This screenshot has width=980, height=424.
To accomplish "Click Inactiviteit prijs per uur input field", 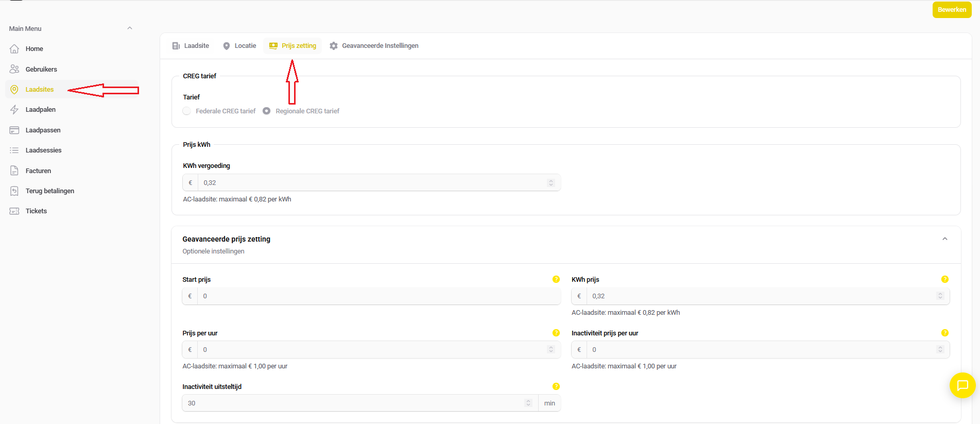I will [x=761, y=350].
